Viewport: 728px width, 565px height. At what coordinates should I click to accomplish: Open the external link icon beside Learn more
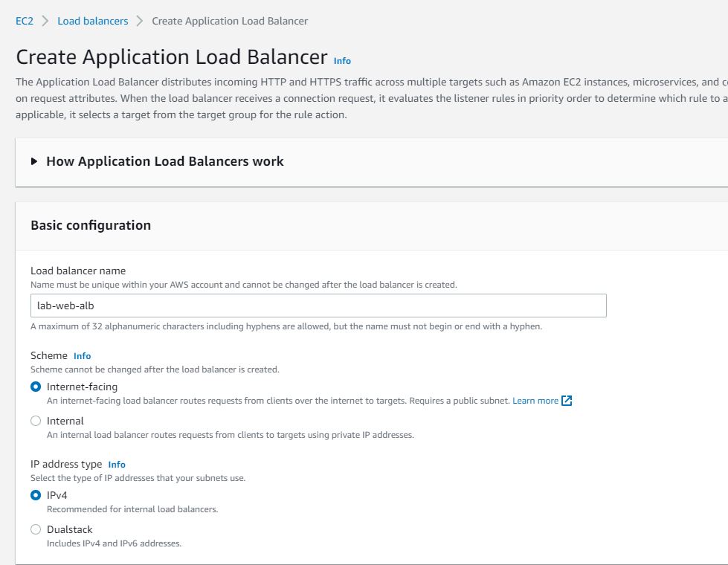[567, 401]
